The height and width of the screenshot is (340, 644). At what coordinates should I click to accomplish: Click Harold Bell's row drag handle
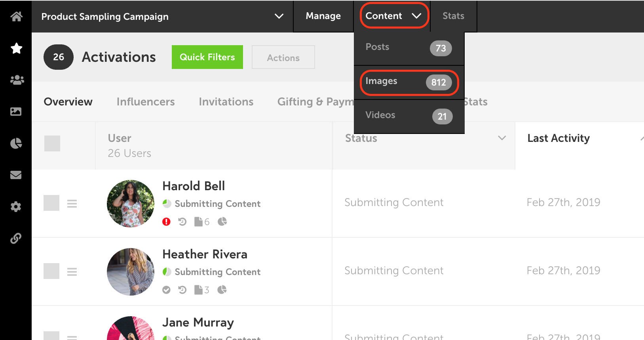click(72, 204)
